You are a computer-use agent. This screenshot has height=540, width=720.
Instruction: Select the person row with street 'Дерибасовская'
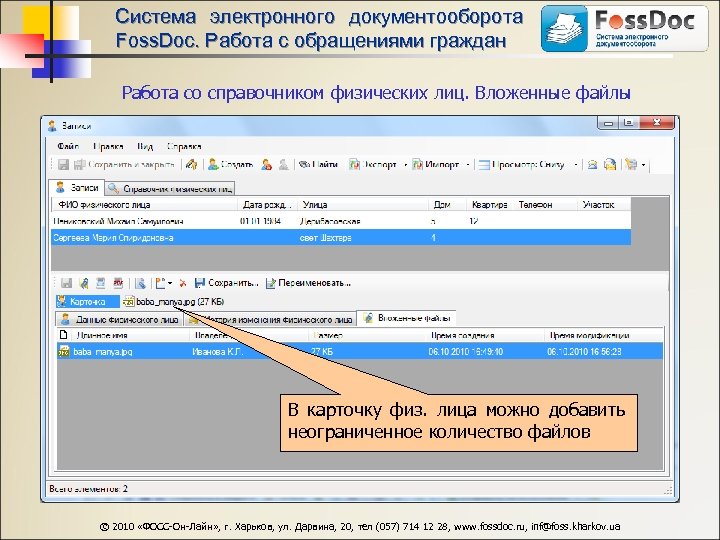click(x=341, y=221)
